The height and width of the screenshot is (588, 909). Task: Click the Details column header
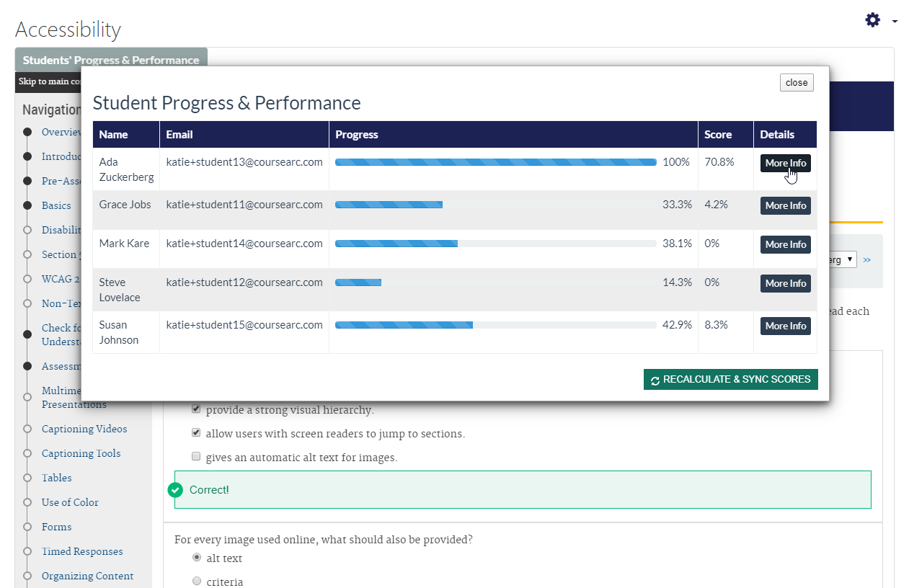786,135
